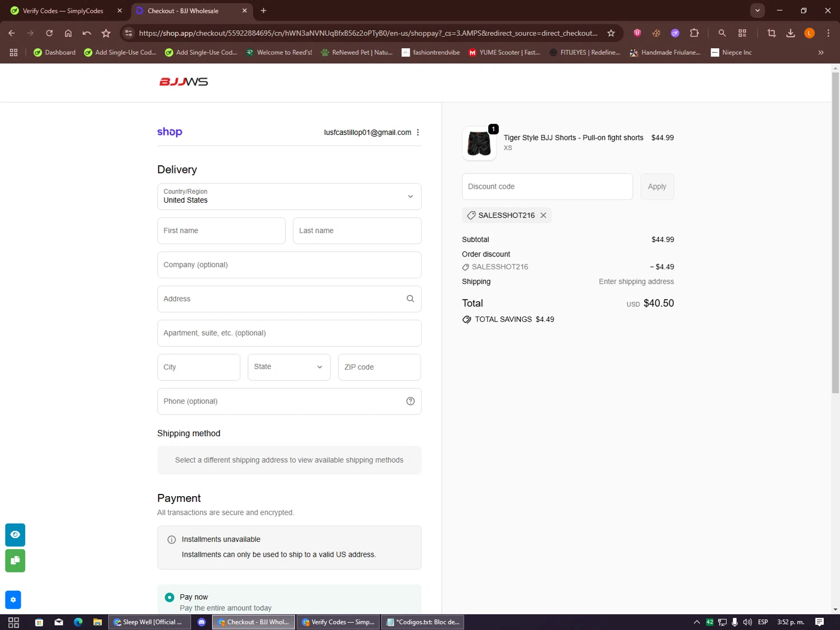Open the Verify Codes taskbar window
Viewport: 840px width, 630px height.
tap(338, 622)
